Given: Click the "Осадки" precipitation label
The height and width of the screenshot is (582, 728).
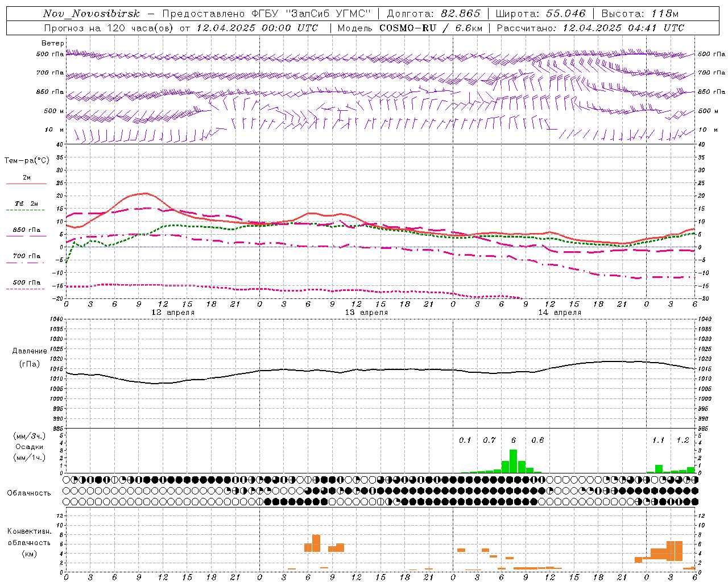Looking at the screenshot, I should point(30,447).
